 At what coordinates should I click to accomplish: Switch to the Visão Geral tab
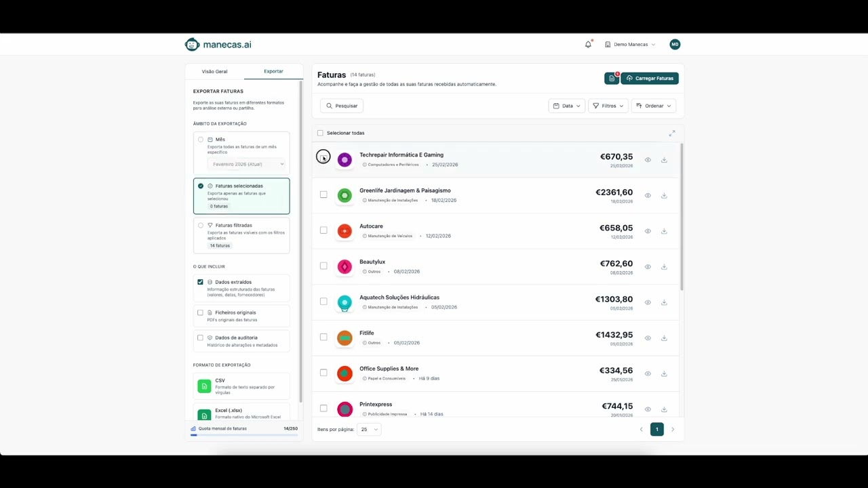[x=214, y=71]
